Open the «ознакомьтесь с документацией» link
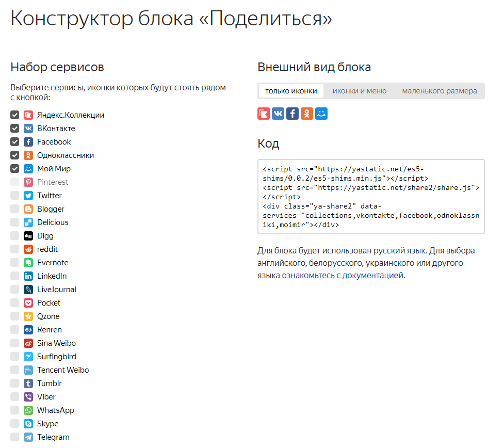The image size is (504, 448). (x=343, y=276)
